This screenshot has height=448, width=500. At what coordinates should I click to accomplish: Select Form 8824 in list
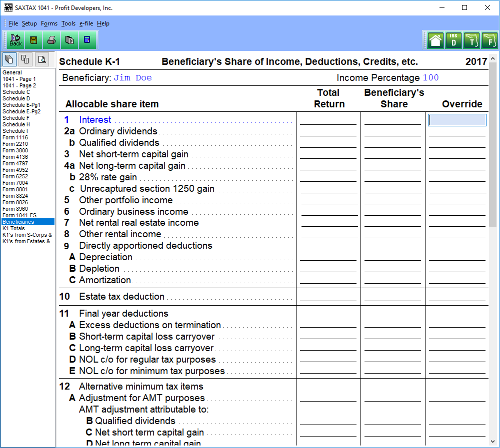click(x=28, y=196)
